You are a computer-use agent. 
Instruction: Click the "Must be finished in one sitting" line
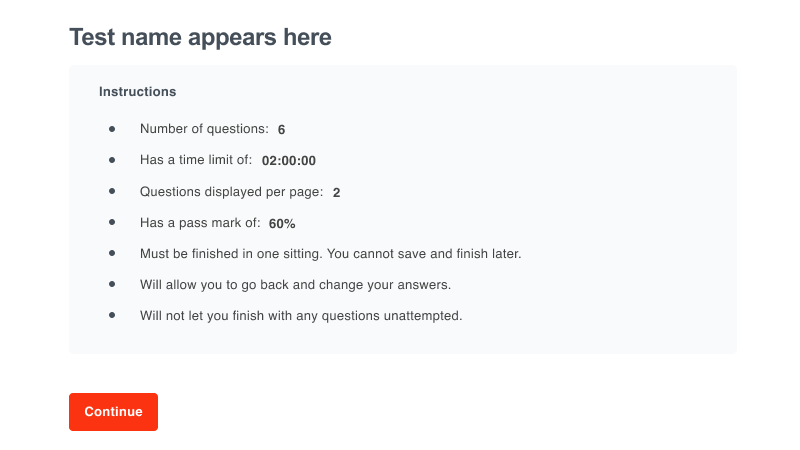pyautogui.click(x=330, y=254)
